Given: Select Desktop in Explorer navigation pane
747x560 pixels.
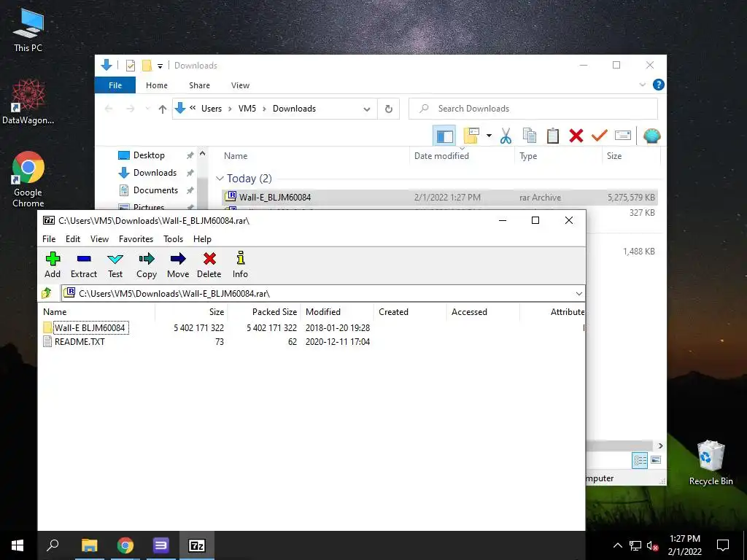Looking at the screenshot, I should click(149, 155).
